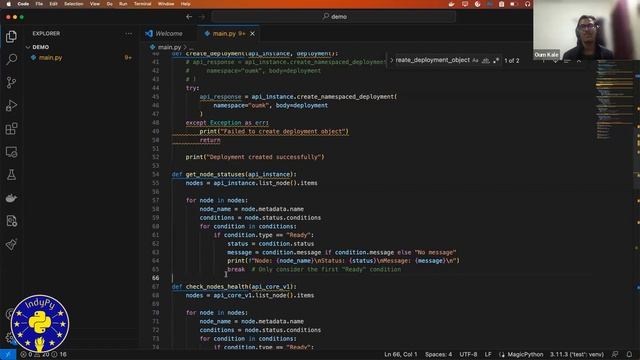Toggle Find in Selection option
640x360 pixels.
point(567,60)
